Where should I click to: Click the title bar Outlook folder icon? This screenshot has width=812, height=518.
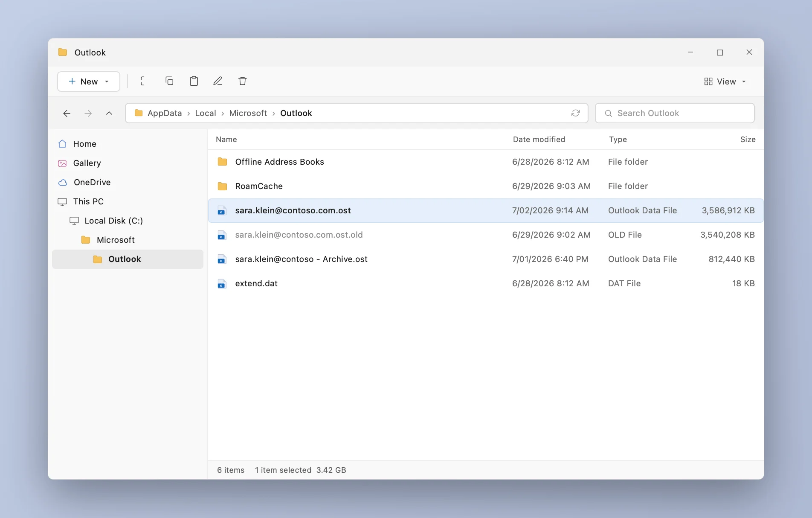tap(63, 52)
